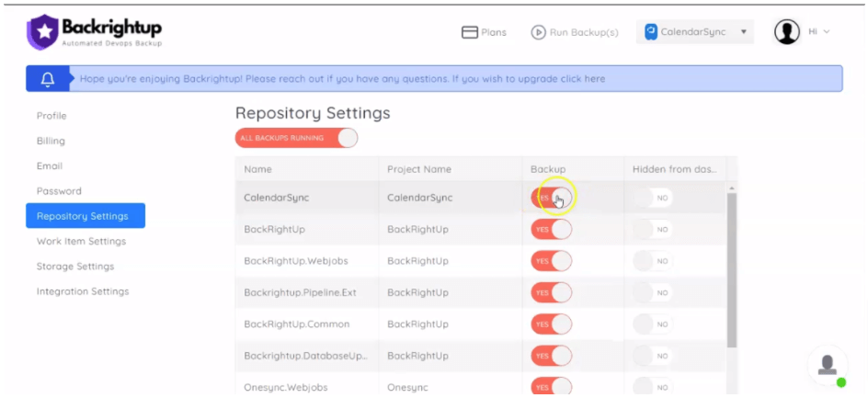Click the Plans link
The width and height of the screenshot is (868, 398).
(494, 33)
